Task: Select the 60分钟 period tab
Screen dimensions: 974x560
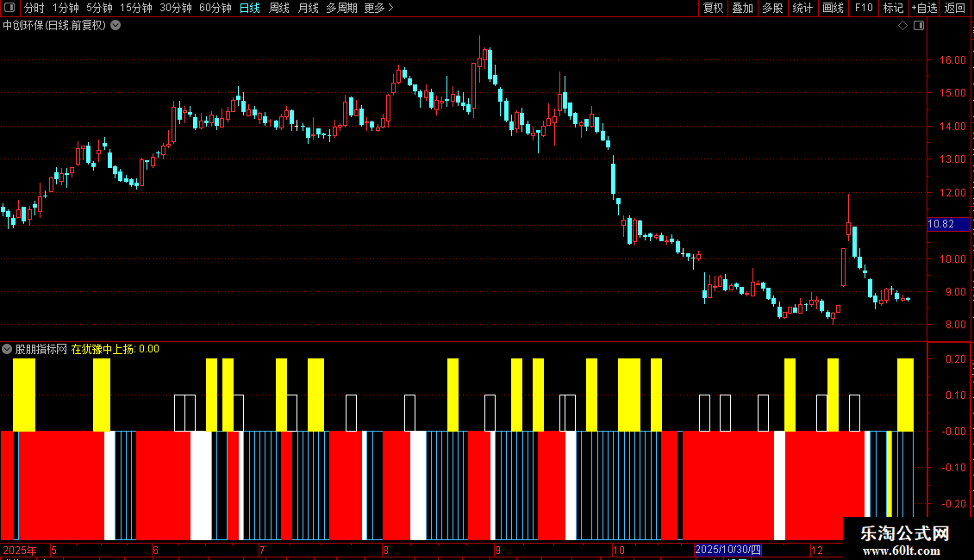Action: (x=215, y=8)
